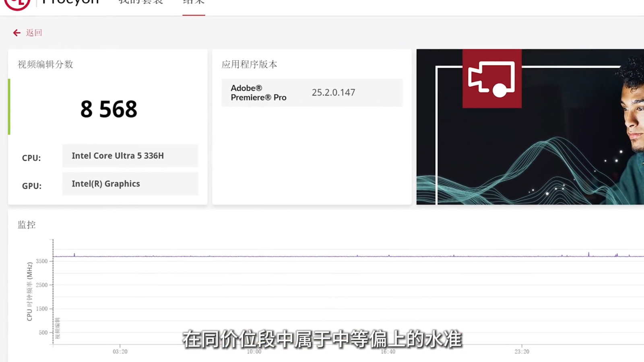Click the 23:20 time label on the chart
644x362 pixels.
tap(522, 352)
